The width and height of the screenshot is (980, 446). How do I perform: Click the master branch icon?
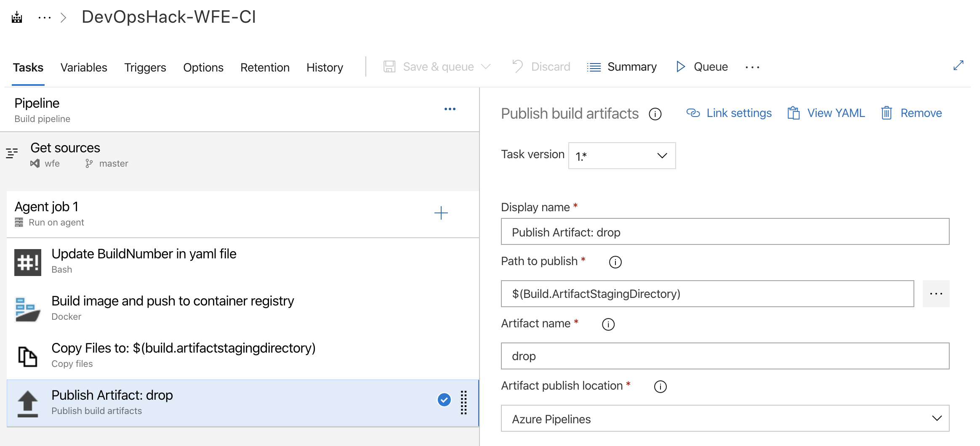click(x=89, y=163)
